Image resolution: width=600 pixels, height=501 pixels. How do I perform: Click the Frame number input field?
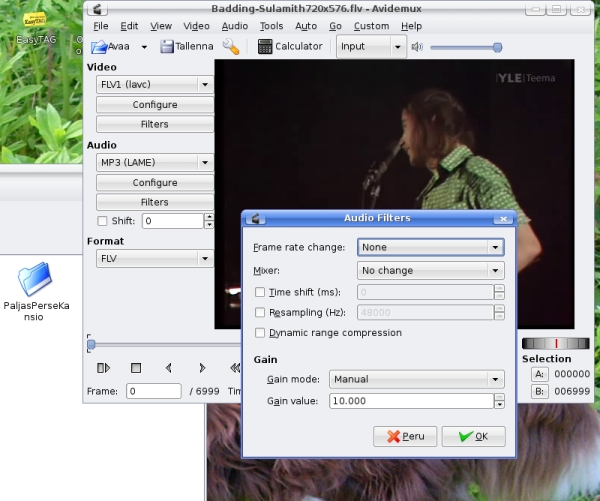pos(154,391)
